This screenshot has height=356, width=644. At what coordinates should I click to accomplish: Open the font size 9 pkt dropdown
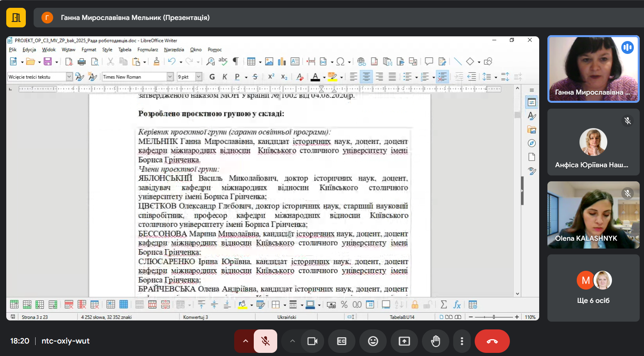click(x=199, y=77)
